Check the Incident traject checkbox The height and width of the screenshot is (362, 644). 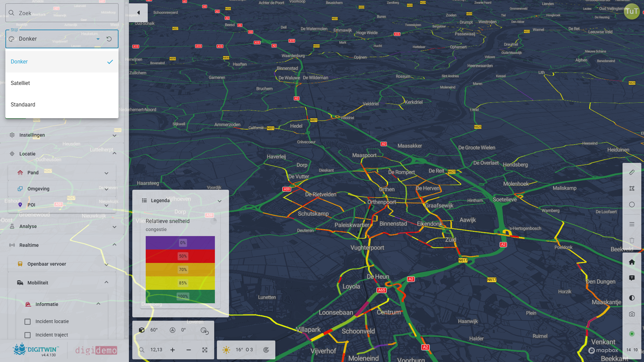point(28,335)
